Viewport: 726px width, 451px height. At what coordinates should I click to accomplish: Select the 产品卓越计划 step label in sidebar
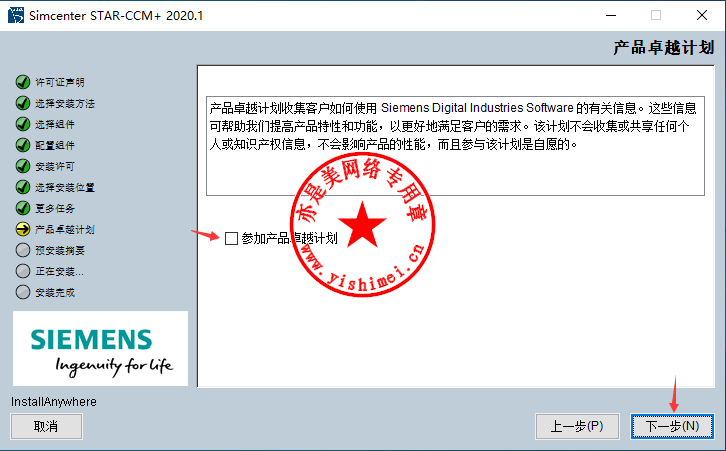(65, 230)
